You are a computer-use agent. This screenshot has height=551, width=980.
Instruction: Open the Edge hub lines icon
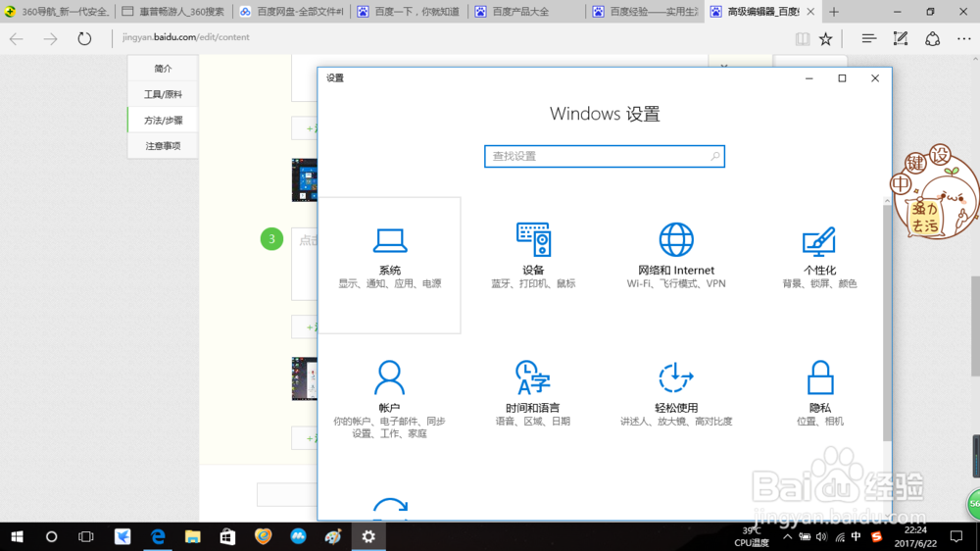[868, 39]
